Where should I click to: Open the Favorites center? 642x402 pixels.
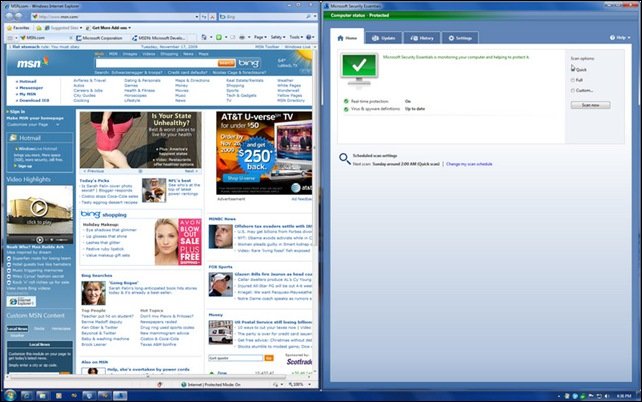[18, 28]
